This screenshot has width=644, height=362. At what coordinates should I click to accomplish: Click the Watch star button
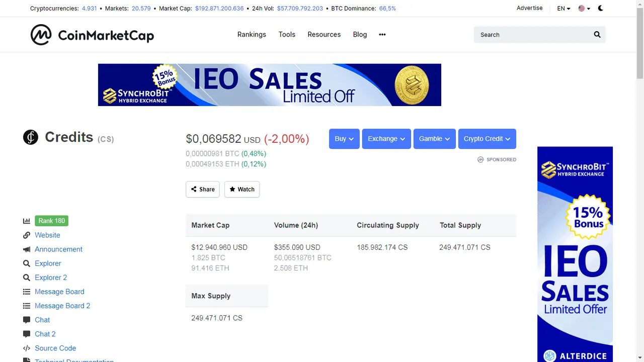pyautogui.click(x=242, y=189)
